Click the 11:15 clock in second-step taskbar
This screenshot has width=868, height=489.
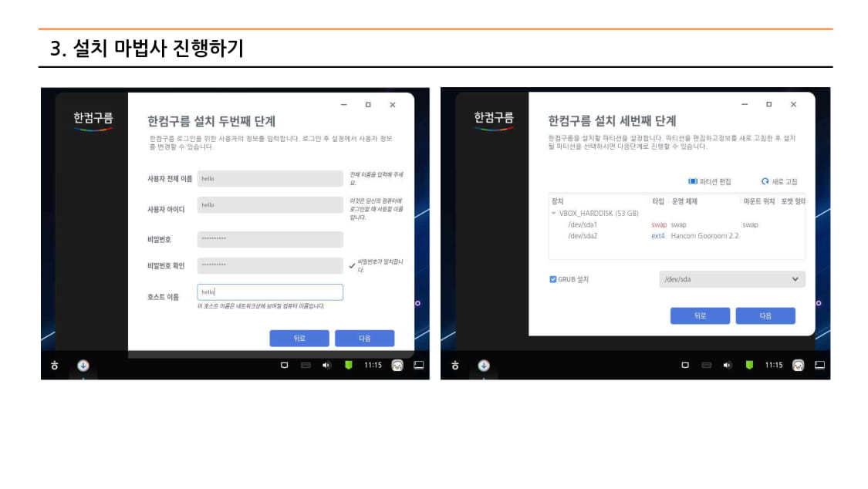tap(373, 365)
